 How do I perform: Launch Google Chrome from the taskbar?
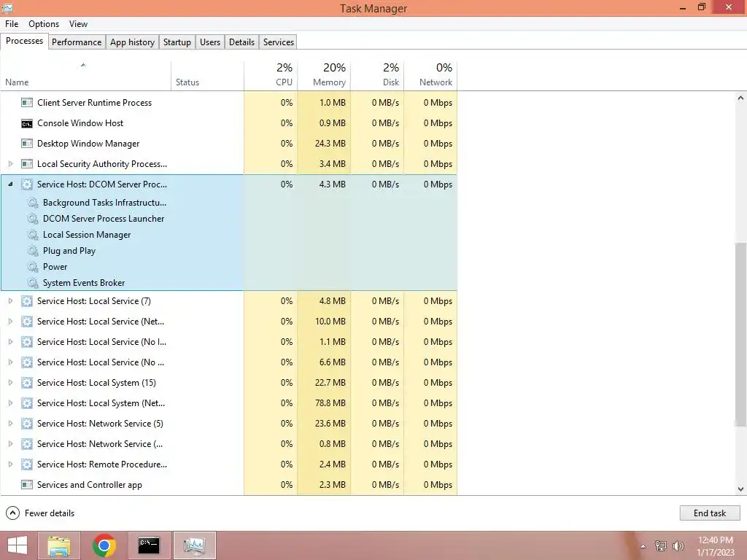pyautogui.click(x=104, y=545)
